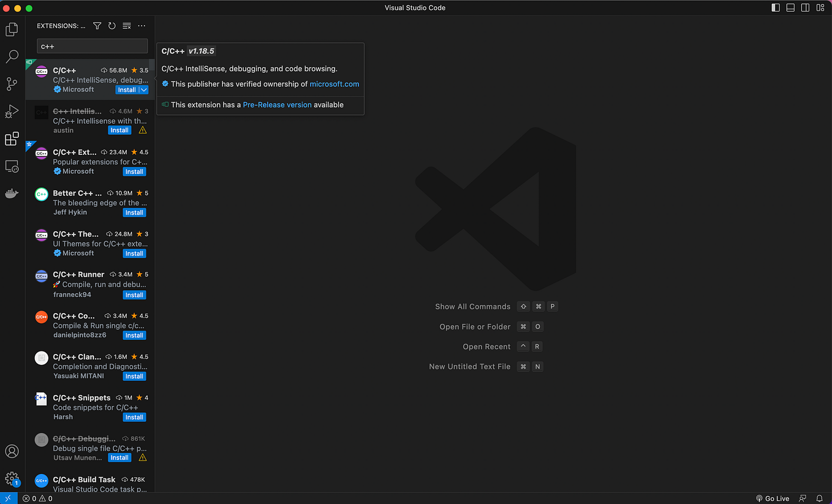832x504 pixels.
Task: Open the Search view in activity bar
Action: point(12,57)
